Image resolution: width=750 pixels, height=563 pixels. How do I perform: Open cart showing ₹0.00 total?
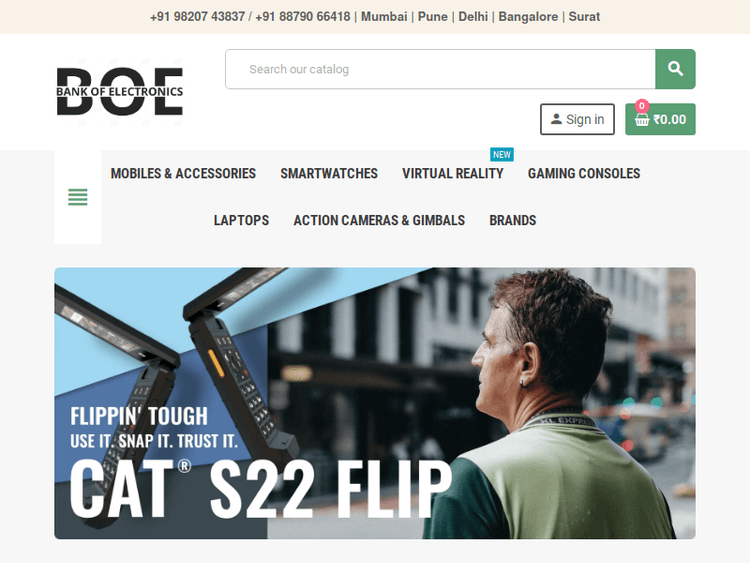(660, 119)
